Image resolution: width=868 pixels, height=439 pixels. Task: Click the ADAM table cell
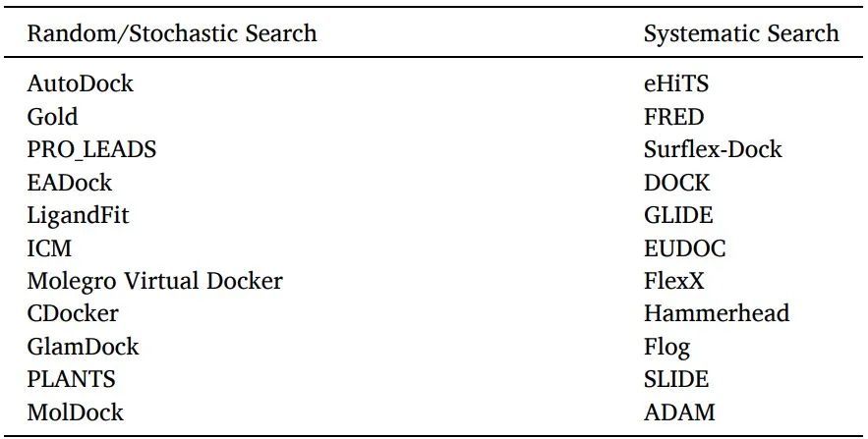[679, 412]
